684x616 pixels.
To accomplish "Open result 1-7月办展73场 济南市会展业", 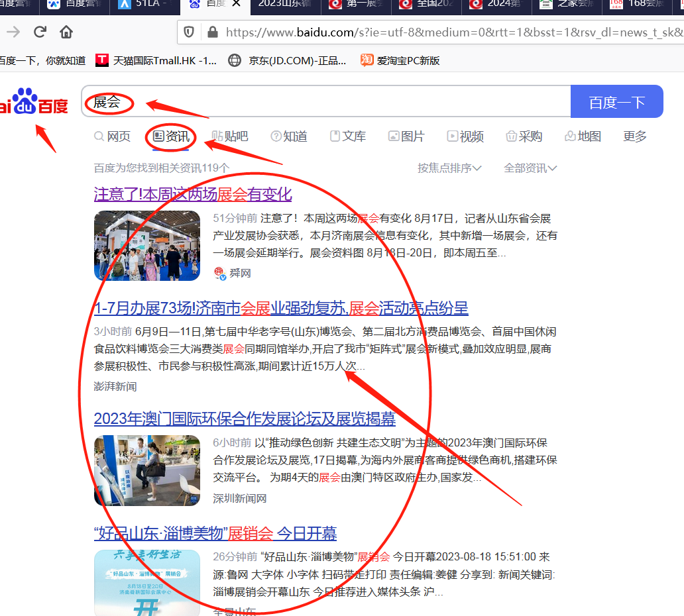I will (x=281, y=308).
